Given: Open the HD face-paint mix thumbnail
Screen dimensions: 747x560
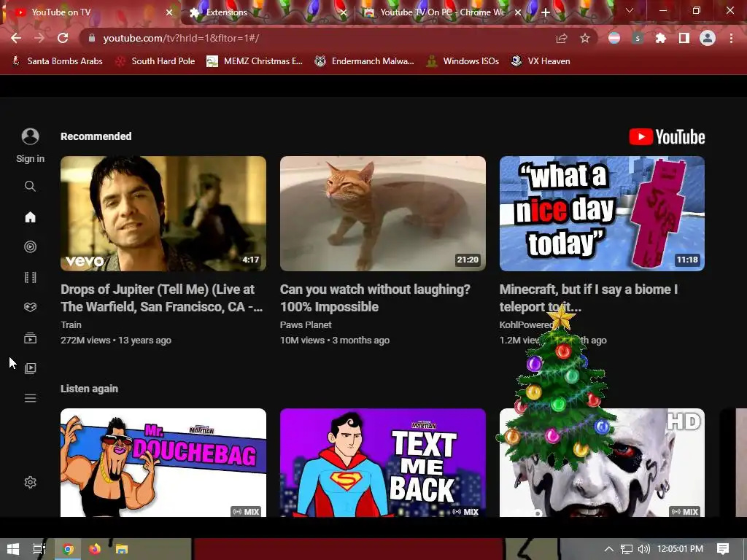Looking at the screenshot, I should (602, 462).
